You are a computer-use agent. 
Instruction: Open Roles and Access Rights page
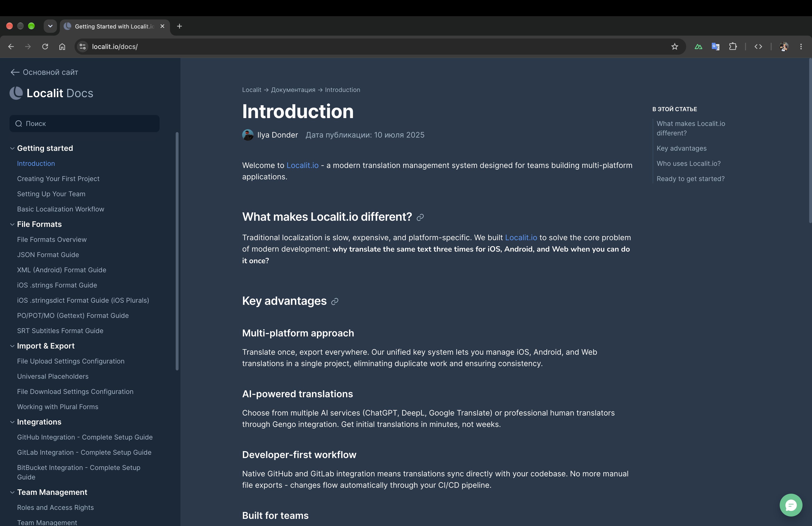click(x=55, y=508)
